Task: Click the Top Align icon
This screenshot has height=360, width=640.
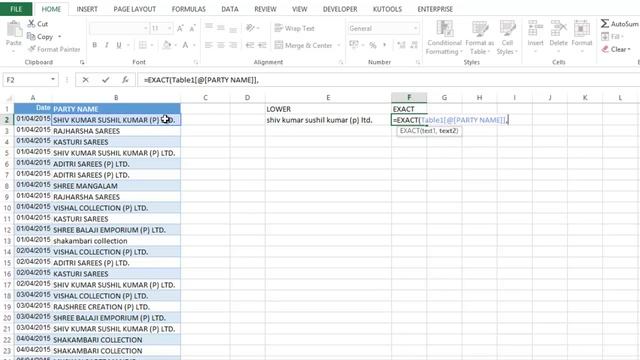Action: pos(209,28)
